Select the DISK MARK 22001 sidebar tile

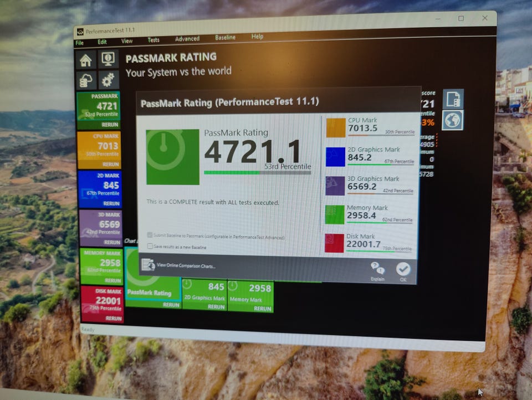(x=102, y=304)
